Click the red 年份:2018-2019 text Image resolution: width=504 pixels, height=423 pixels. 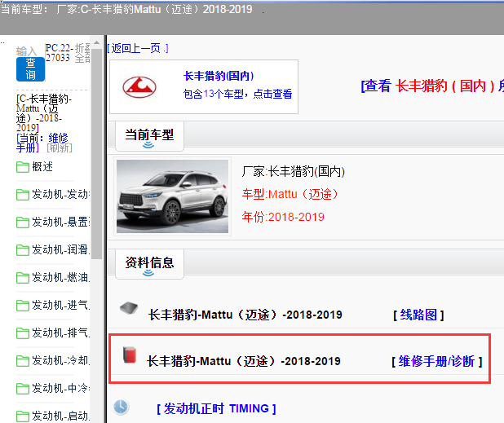(x=283, y=217)
